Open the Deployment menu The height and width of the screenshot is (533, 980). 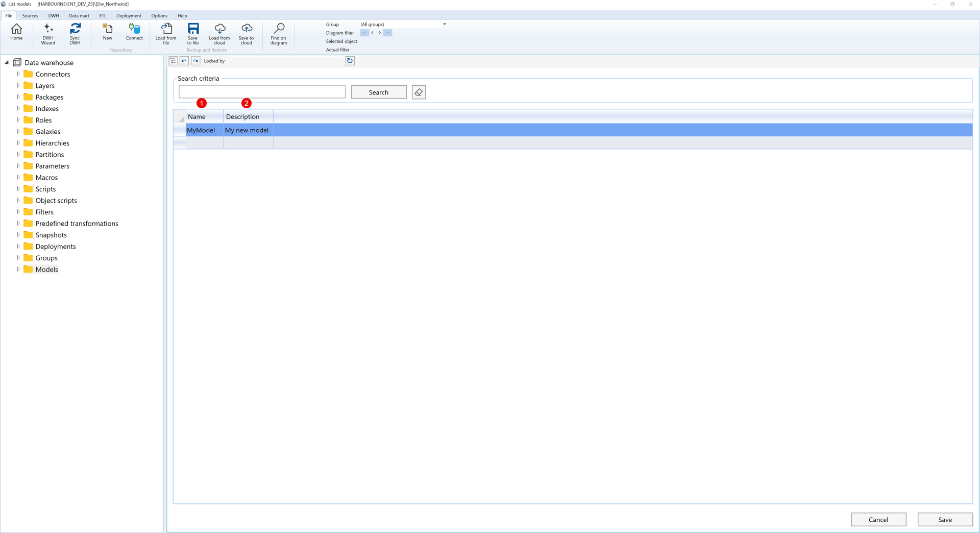pyautogui.click(x=129, y=15)
